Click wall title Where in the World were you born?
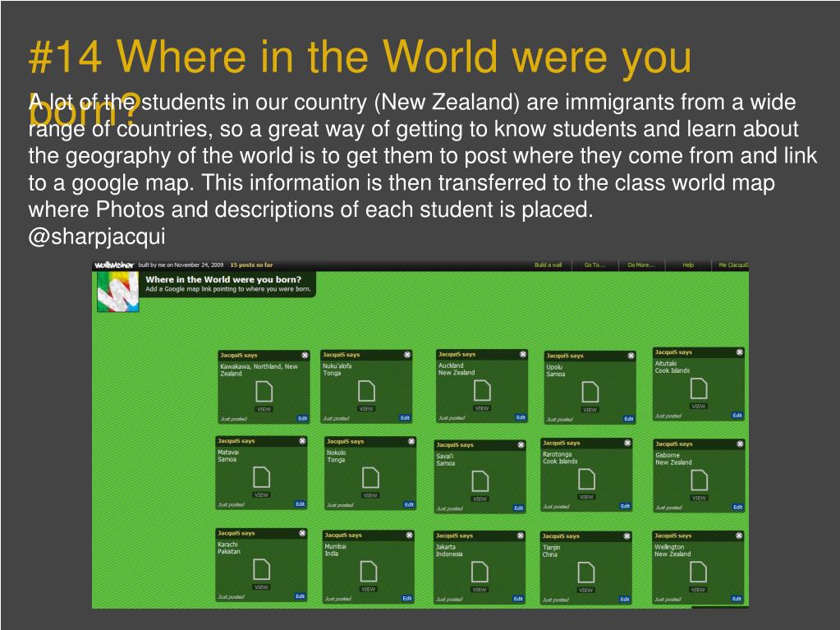 pos(223,279)
